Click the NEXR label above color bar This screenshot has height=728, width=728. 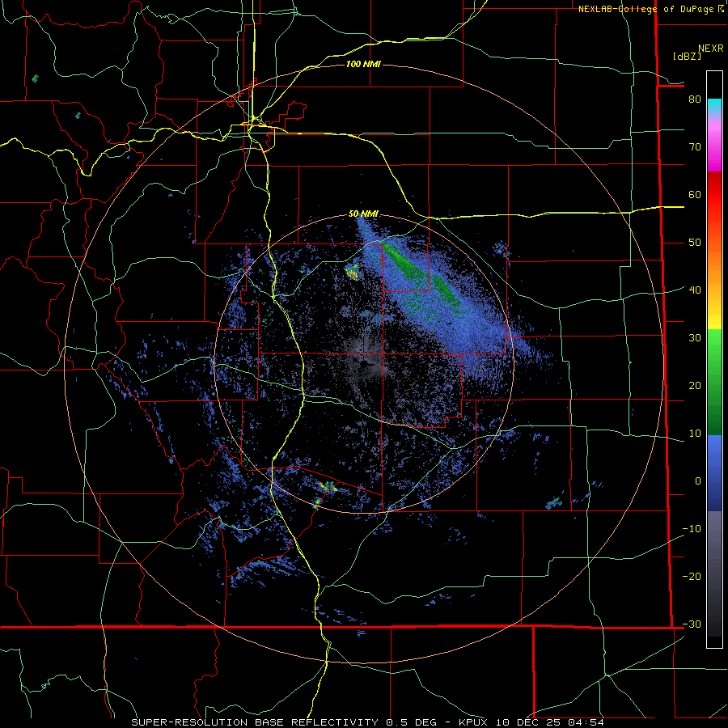(x=710, y=49)
